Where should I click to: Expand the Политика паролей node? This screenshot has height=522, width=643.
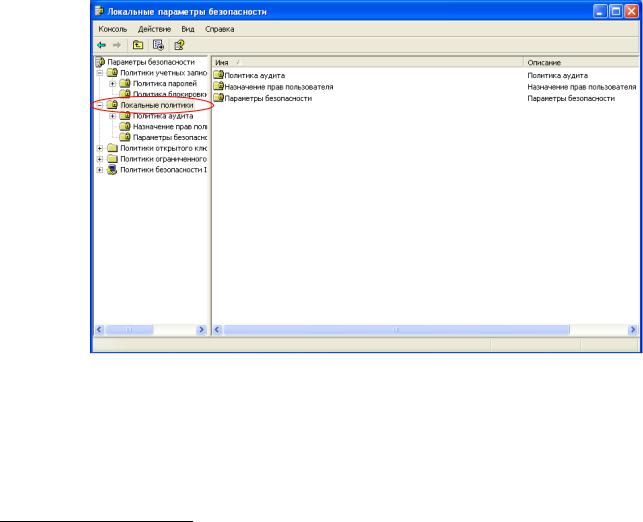[x=112, y=84]
